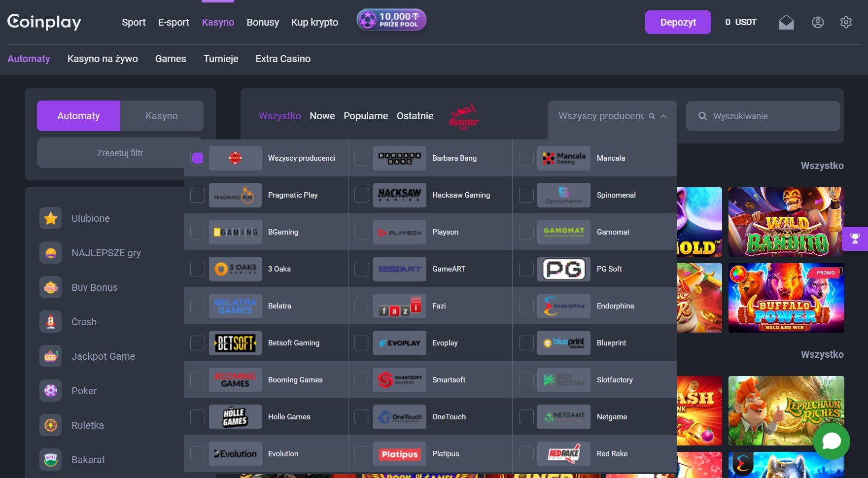Click the Hacksaw Gaming logo
Image resolution: width=868 pixels, height=478 pixels.
coord(400,195)
